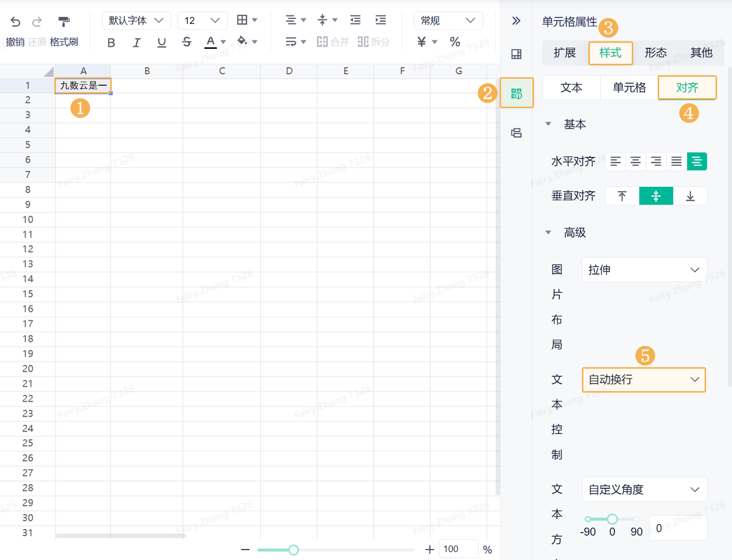The height and width of the screenshot is (560, 732).
Task: Activate the format painter (格式刷) tool
Action: 64,21
